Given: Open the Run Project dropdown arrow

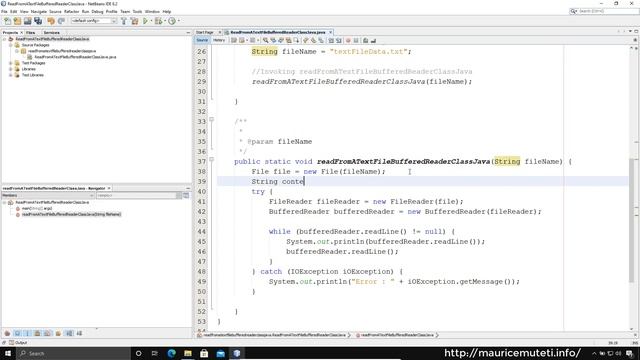Looking at the screenshot, I should click(151, 21).
